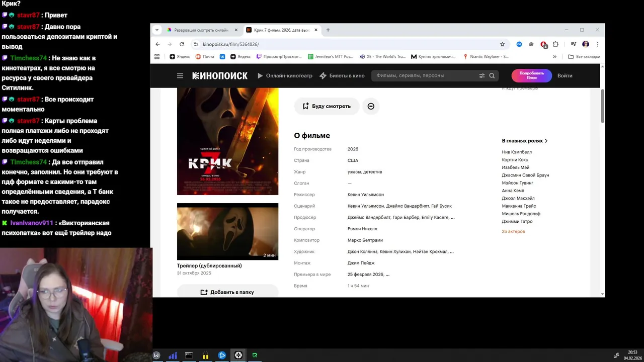
Task: Click country США link
Action: point(353,160)
